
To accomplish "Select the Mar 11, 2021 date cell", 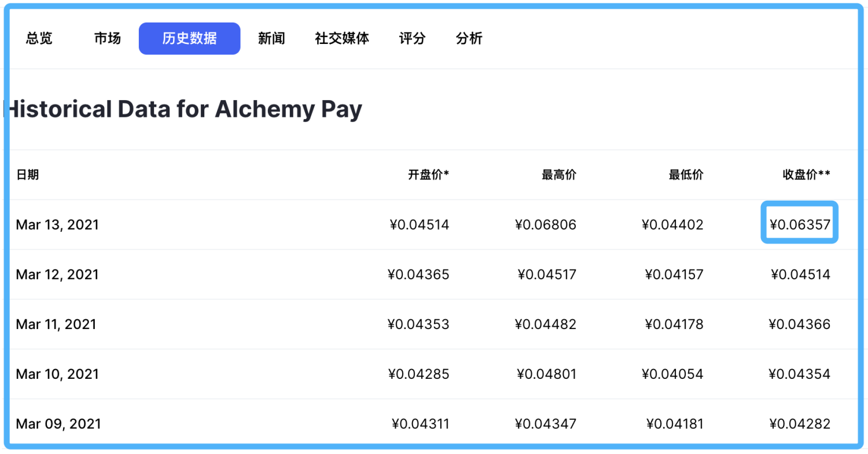I will click(x=56, y=324).
